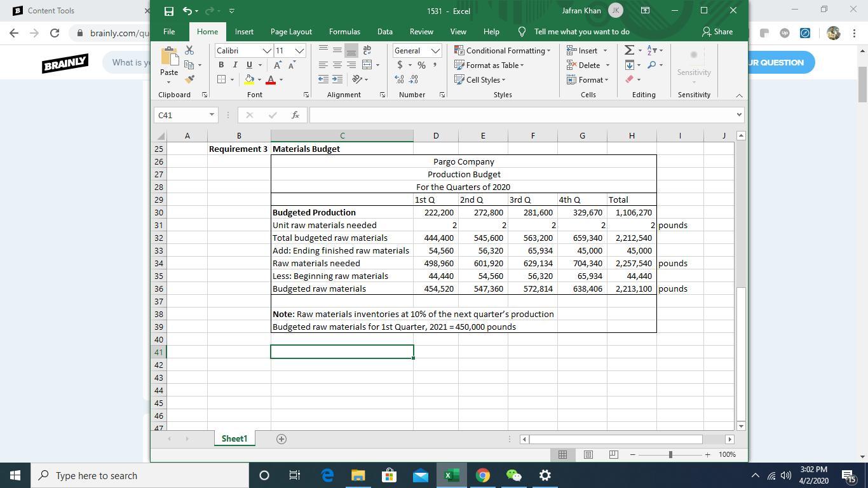Switch to the Page Layout tab
Viewport: 868px width, 488px height.
click(291, 32)
